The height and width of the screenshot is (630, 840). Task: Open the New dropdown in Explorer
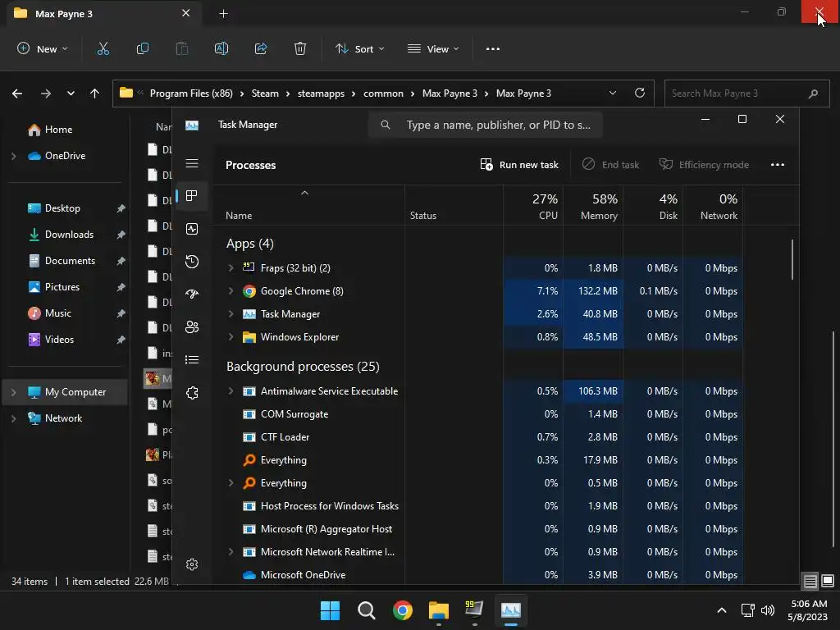coord(43,48)
